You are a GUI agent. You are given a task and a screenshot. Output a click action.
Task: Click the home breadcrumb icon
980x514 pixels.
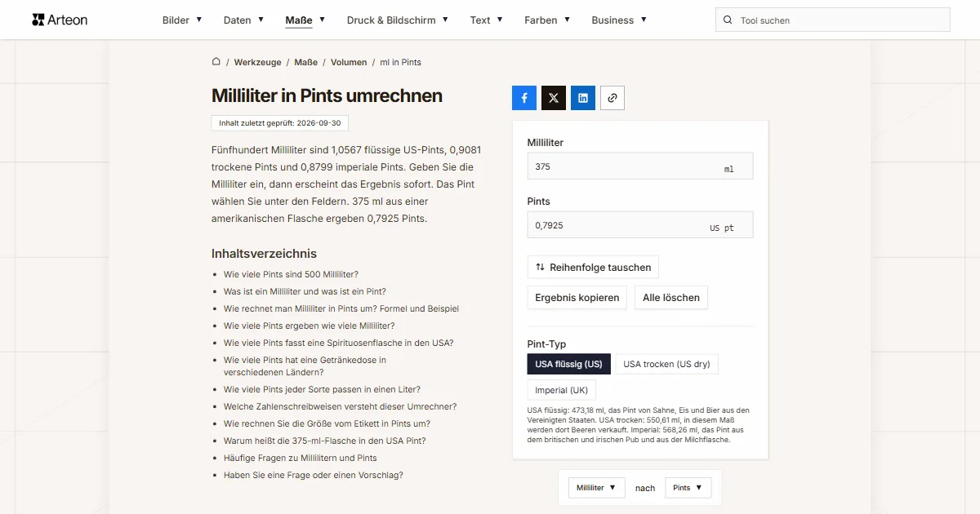click(216, 62)
